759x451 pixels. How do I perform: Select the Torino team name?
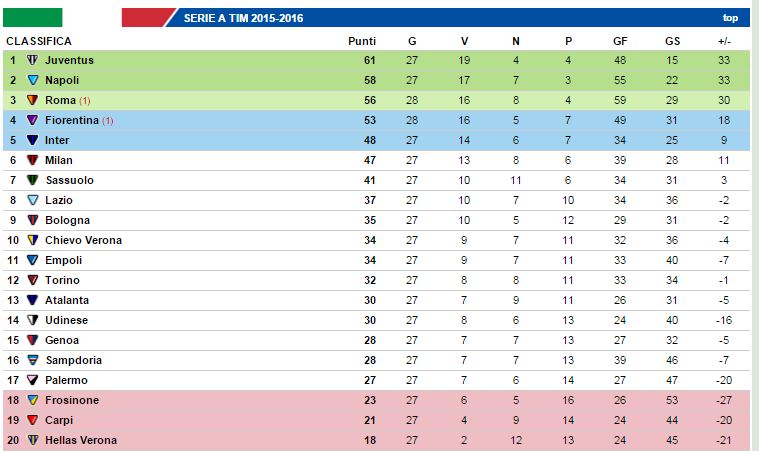coord(62,280)
